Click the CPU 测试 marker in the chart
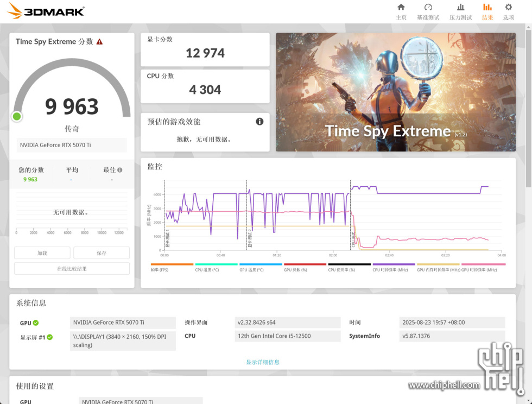Image resolution: width=532 pixels, height=404 pixels. point(353,239)
